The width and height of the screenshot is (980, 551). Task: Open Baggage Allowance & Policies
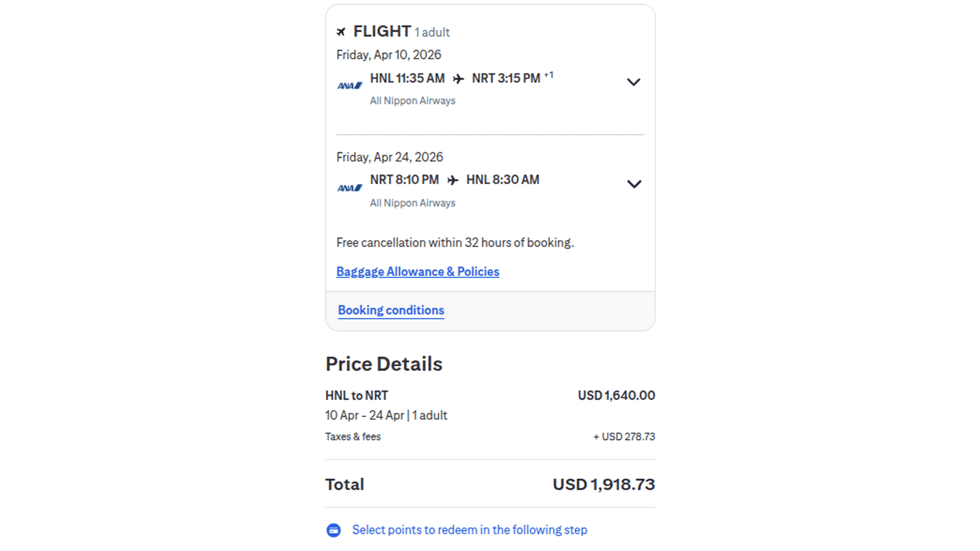pyautogui.click(x=418, y=271)
